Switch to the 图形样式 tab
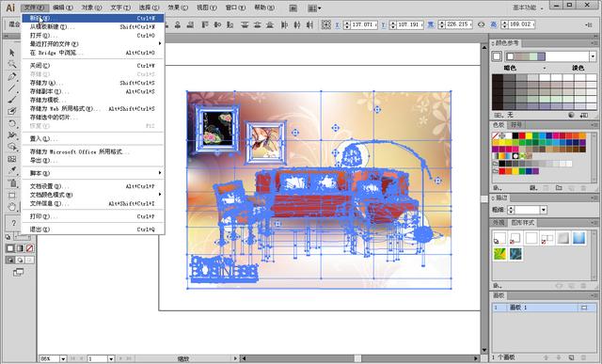Viewport: 602px width, 364px height. [522, 223]
